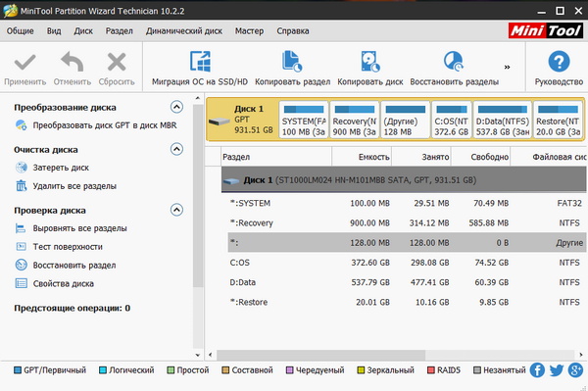The image size is (588, 391).
Task: Sort by Занято column header
Action: tap(421, 157)
